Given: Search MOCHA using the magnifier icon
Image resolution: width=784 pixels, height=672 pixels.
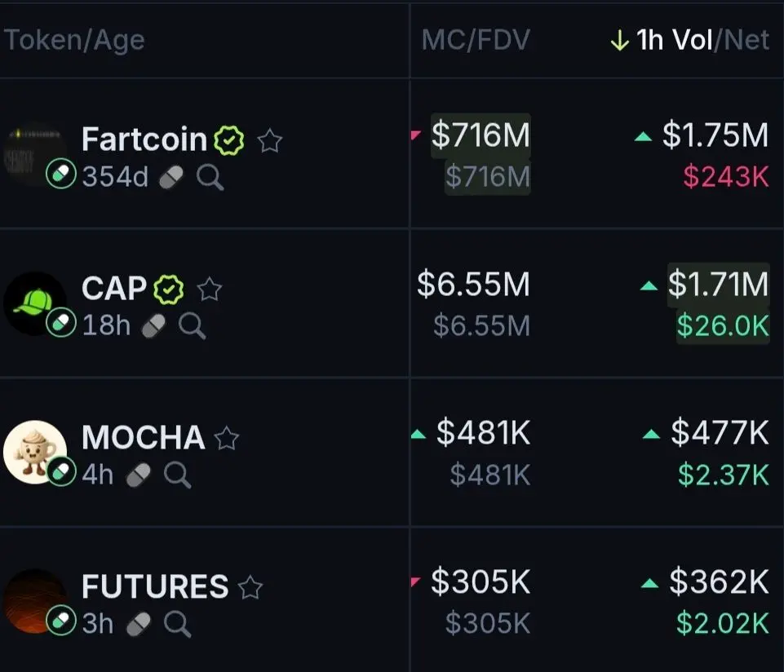Looking at the screenshot, I should point(178,475).
